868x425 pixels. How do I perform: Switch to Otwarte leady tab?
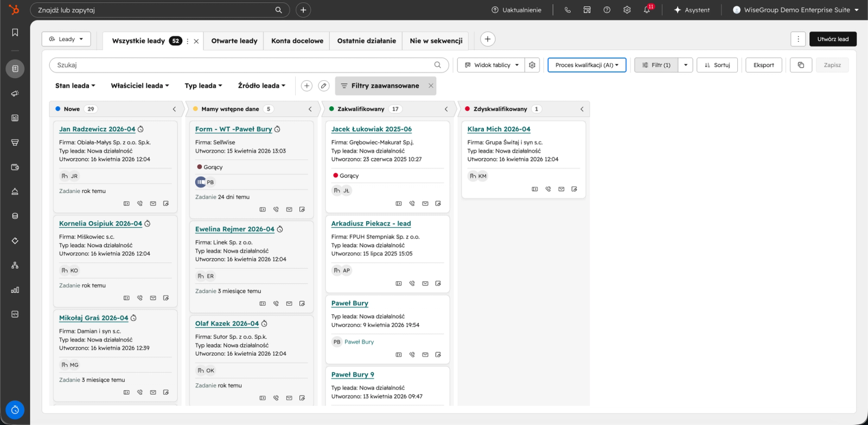pos(234,41)
